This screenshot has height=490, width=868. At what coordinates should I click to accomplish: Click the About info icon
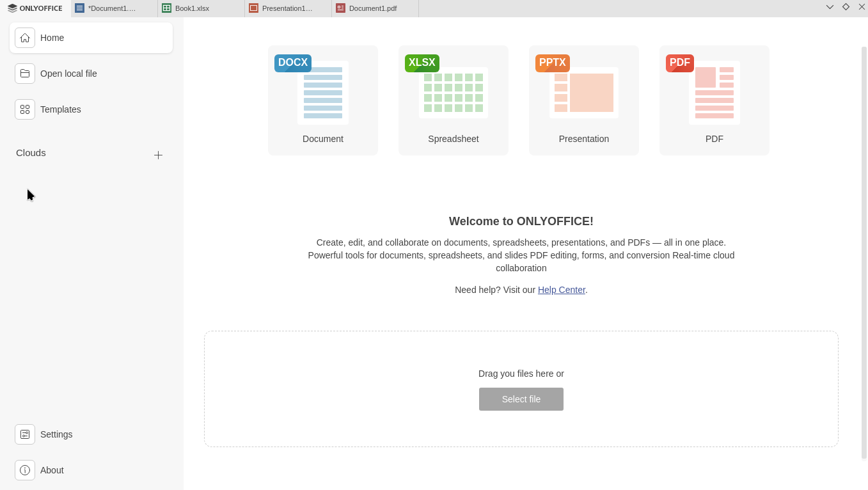pyautogui.click(x=25, y=470)
